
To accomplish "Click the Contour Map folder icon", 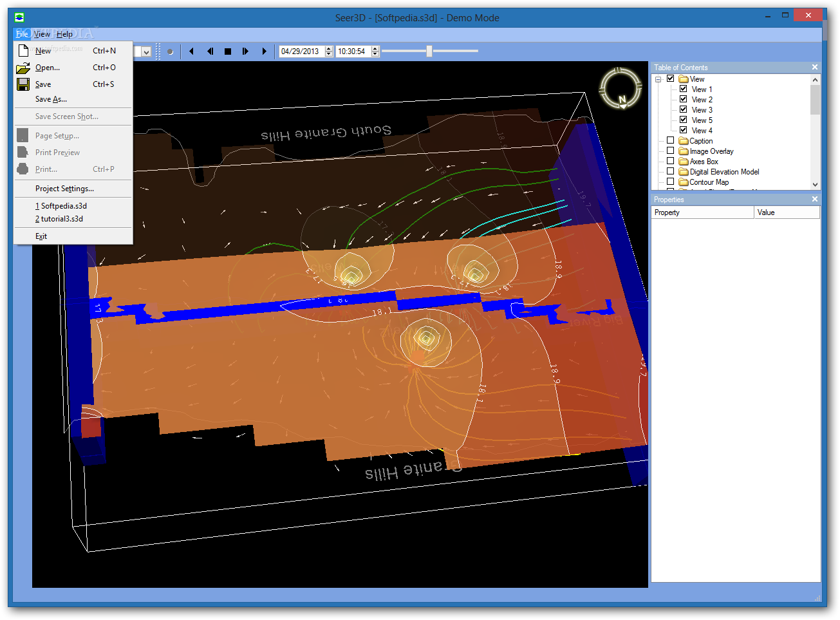I will tap(684, 182).
